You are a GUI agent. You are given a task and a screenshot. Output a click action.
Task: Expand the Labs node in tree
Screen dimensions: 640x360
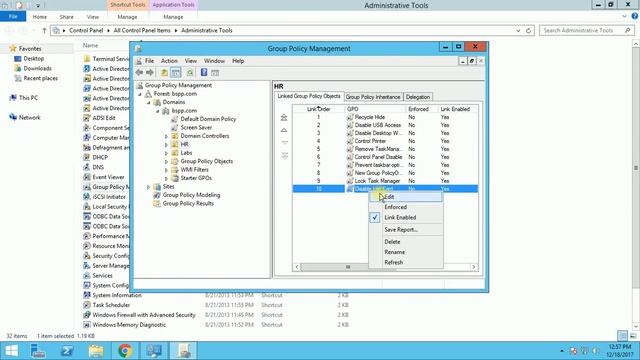coord(166,153)
